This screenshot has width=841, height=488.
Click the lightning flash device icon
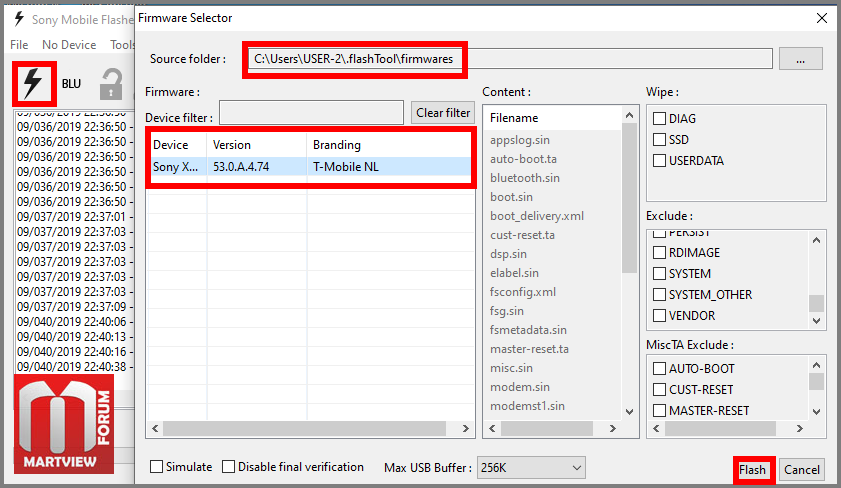33,84
